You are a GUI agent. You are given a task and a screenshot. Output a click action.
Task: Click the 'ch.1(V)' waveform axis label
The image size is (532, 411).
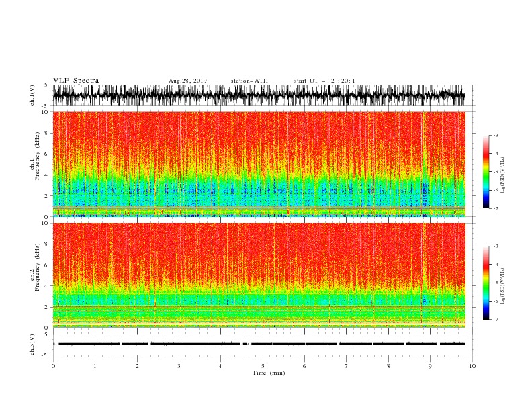point(32,95)
